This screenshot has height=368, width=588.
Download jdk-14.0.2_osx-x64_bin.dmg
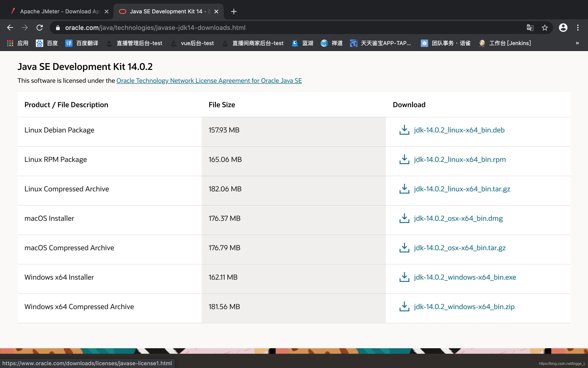tap(458, 218)
